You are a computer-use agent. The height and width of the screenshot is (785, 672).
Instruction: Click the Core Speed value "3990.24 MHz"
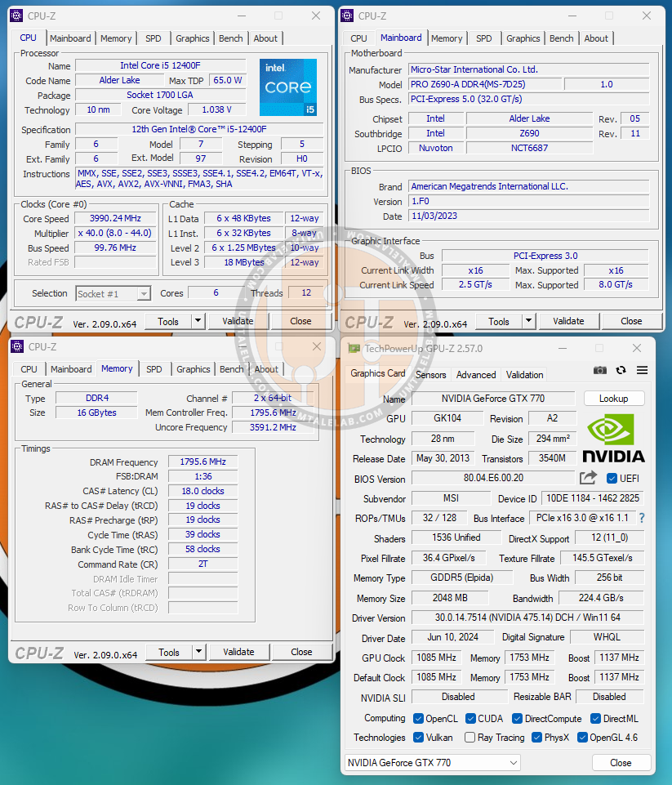(x=116, y=218)
